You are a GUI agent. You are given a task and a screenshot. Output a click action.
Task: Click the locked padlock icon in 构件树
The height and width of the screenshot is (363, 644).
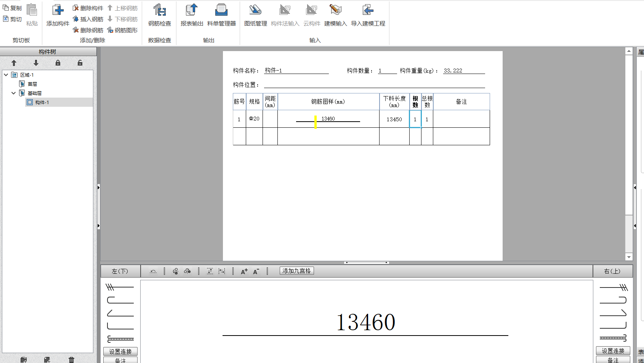pyautogui.click(x=58, y=63)
